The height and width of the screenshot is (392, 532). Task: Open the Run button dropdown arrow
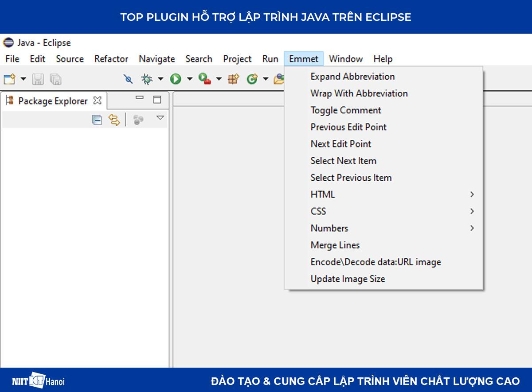(189, 78)
